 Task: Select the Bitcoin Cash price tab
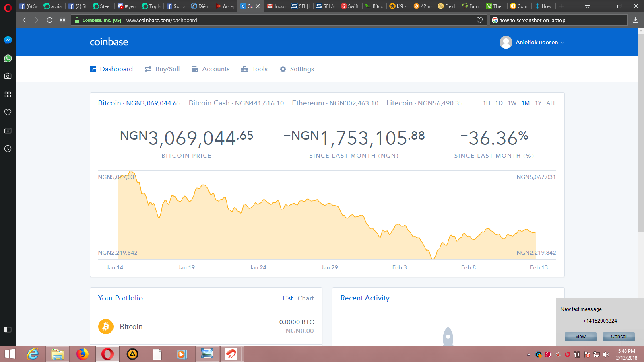[x=236, y=103]
